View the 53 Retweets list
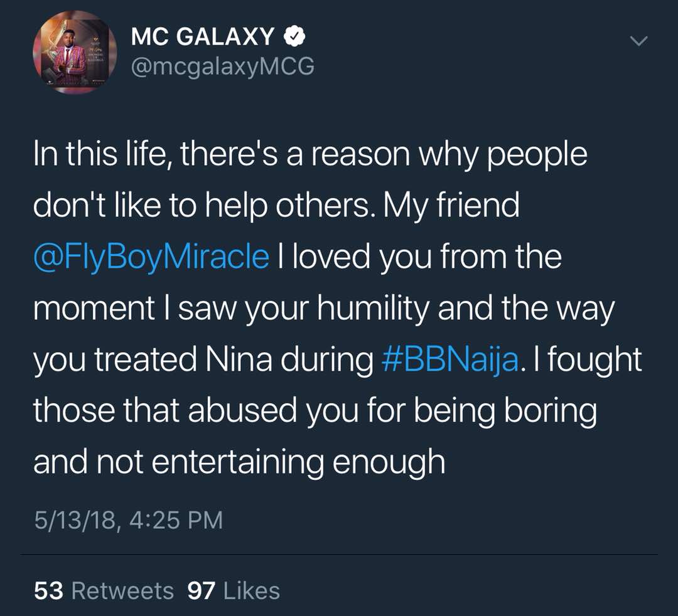 tap(104, 590)
